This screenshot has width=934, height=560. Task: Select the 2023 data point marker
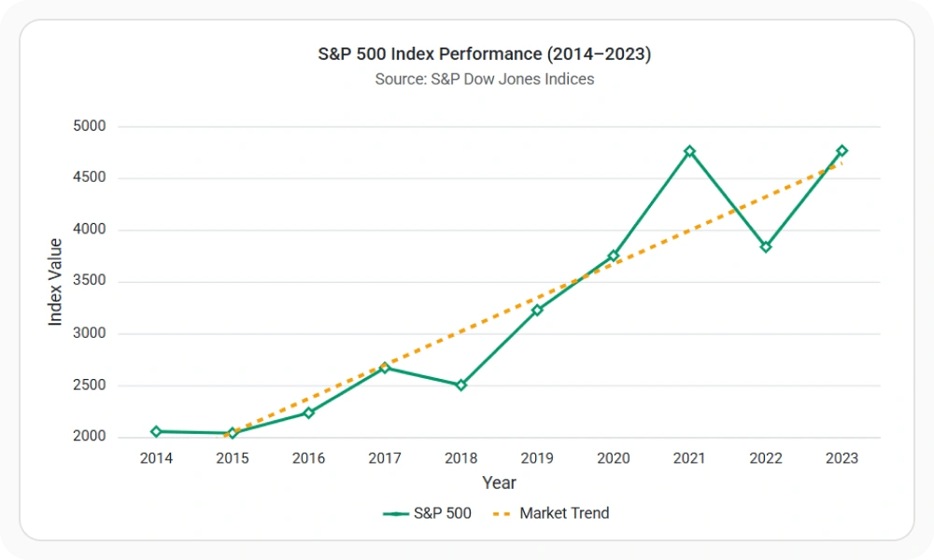[842, 150]
